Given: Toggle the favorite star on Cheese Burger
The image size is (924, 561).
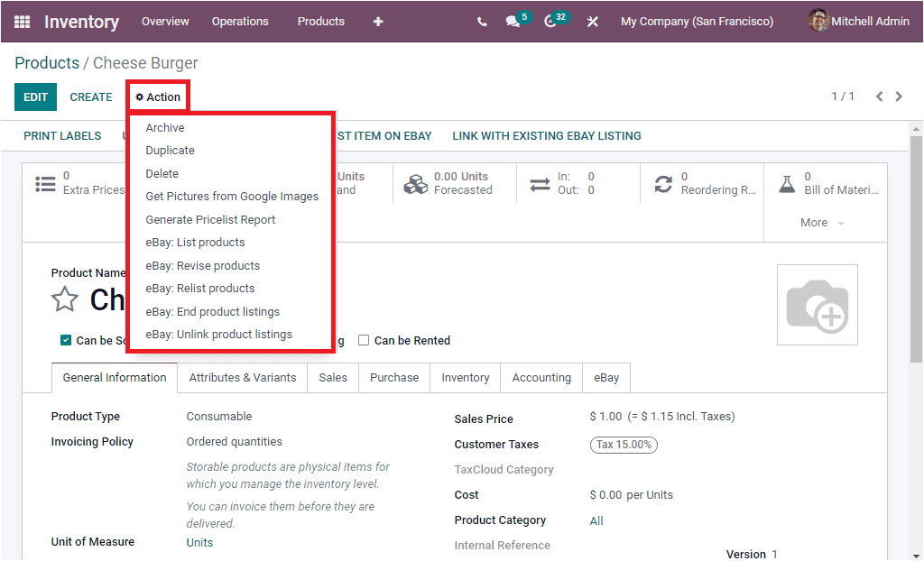Looking at the screenshot, I should (x=64, y=299).
